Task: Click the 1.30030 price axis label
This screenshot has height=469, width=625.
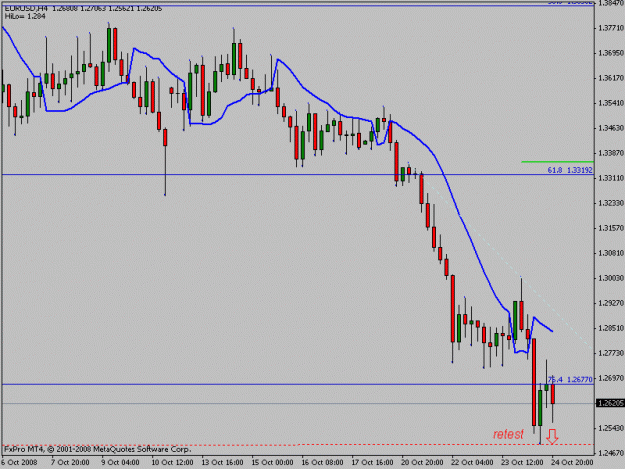Action: 611,278
